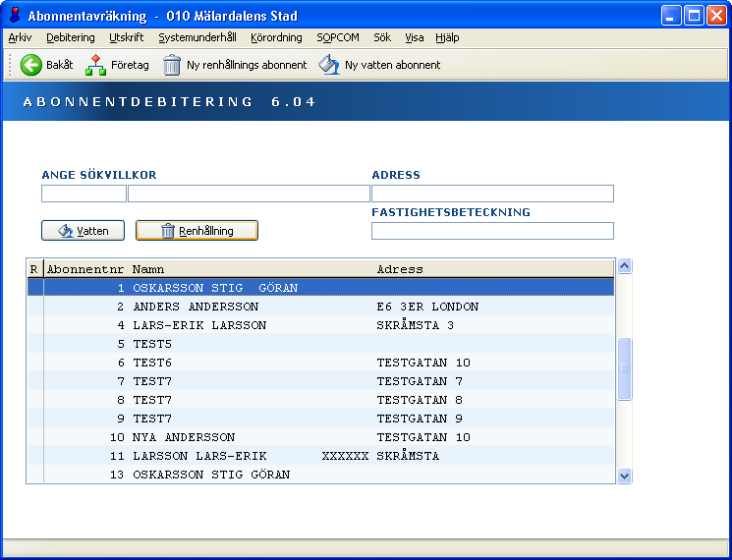Click the Vatten search button
The image size is (732, 560).
point(84,231)
